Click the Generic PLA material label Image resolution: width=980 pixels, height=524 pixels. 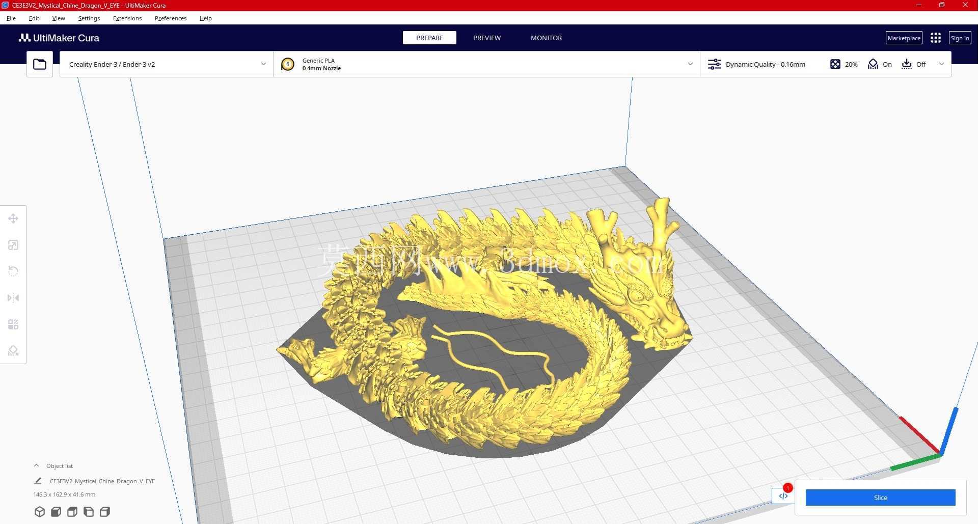[x=318, y=60]
